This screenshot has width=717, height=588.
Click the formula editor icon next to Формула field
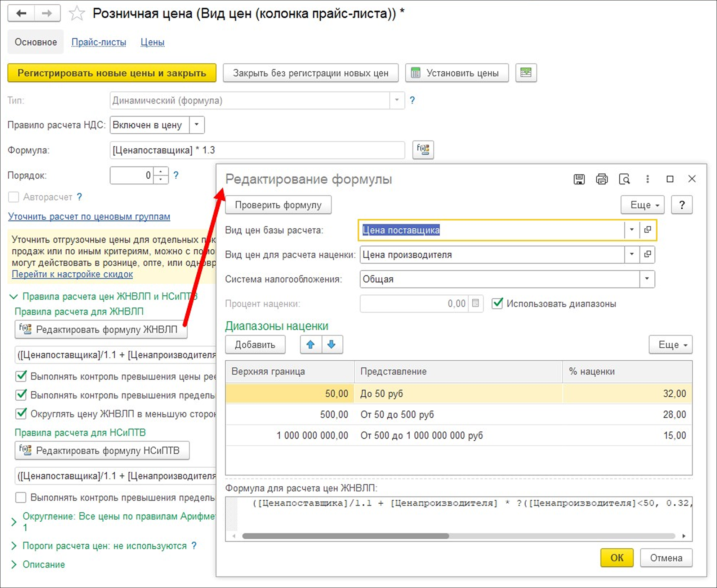click(x=423, y=150)
